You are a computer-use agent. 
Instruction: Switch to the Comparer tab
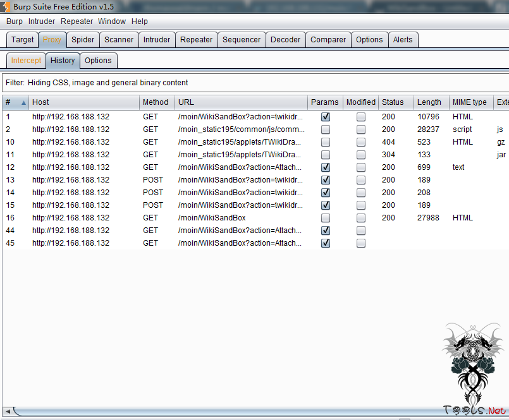pyautogui.click(x=328, y=40)
